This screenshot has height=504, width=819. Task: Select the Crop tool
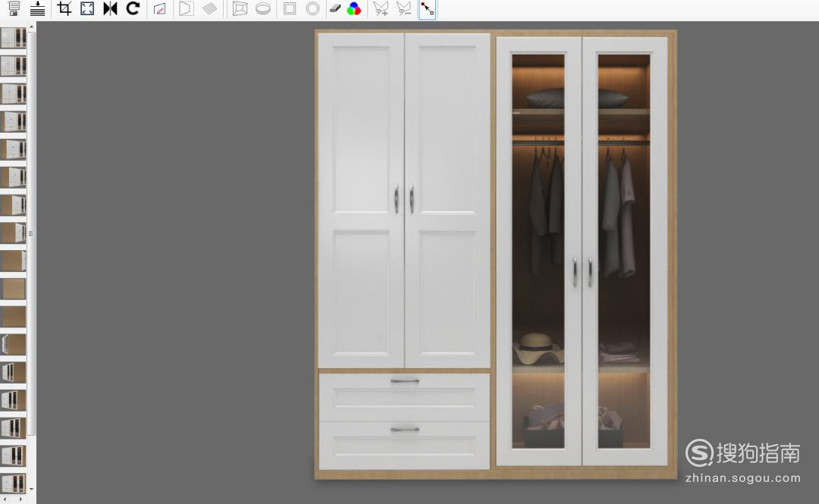pos(64,8)
